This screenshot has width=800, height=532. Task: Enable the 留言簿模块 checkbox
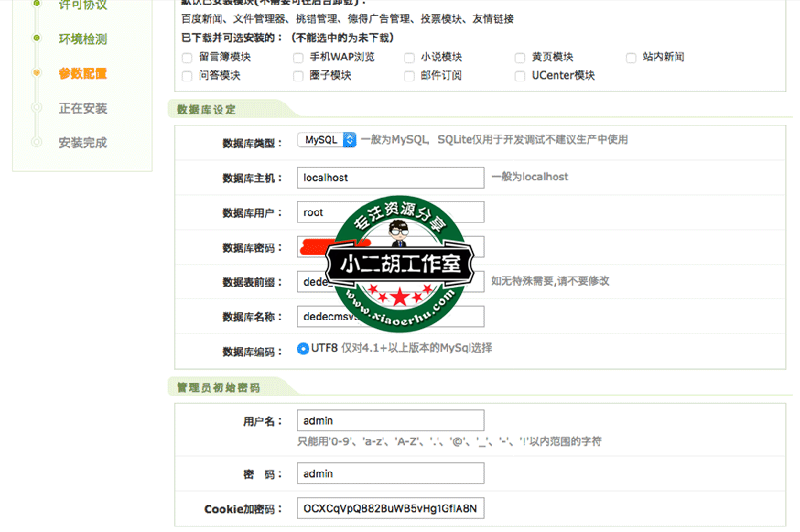point(187,58)
